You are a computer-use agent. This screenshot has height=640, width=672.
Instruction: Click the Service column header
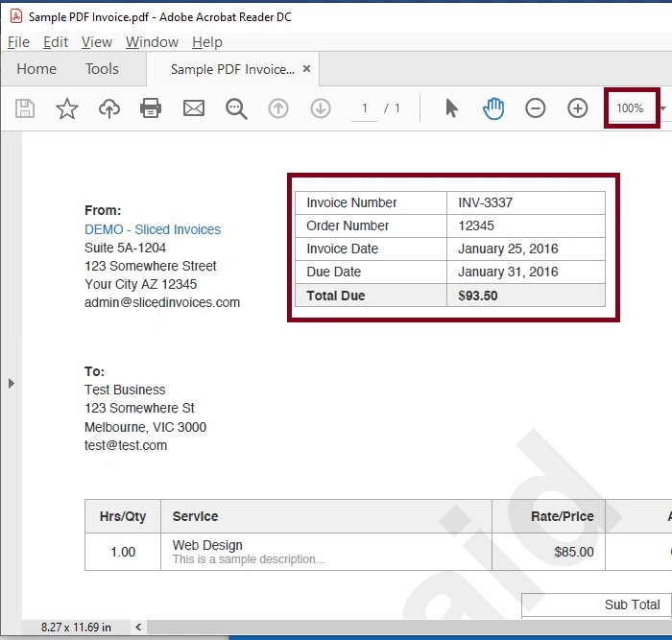pyautogui.click(x=326, y=516)
